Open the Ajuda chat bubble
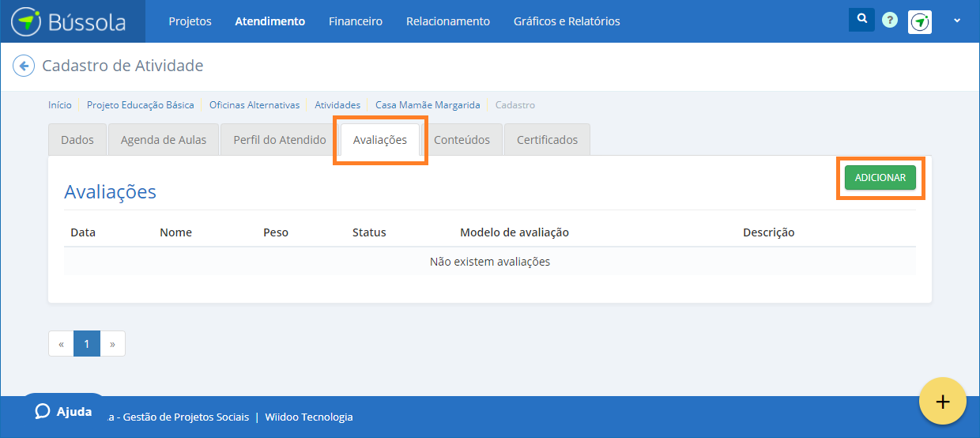 (63, 412)
